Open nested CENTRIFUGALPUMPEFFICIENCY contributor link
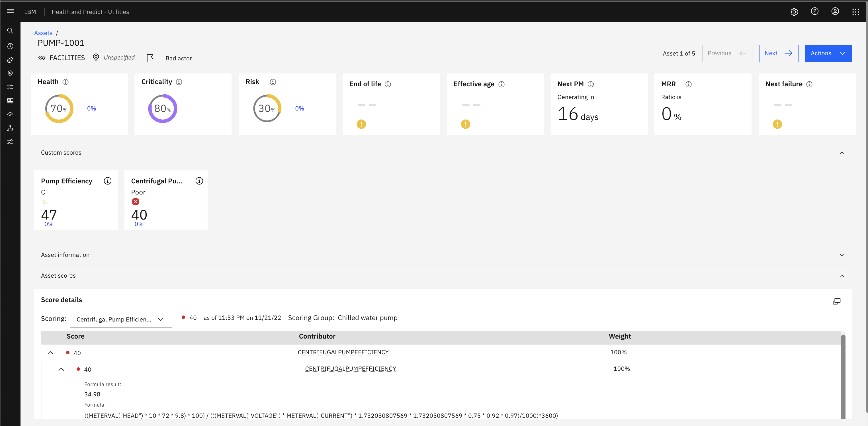 click(351, 369)
